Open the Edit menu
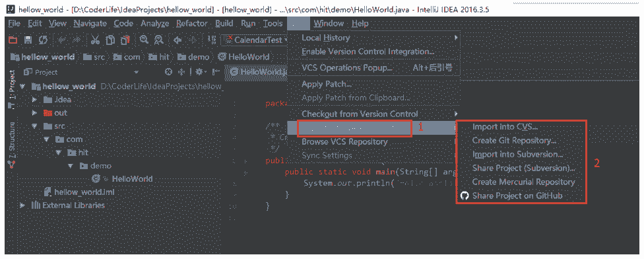Viewport: 644px width, 259px height. 34,23
